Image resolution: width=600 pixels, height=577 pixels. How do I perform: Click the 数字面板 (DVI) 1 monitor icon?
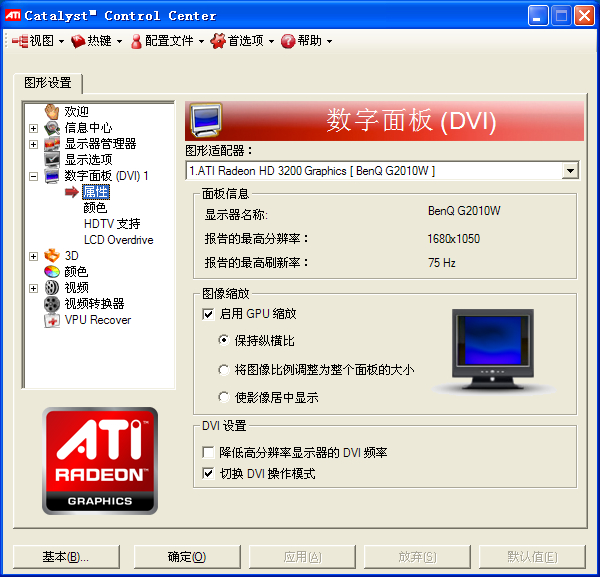(52, 176)
